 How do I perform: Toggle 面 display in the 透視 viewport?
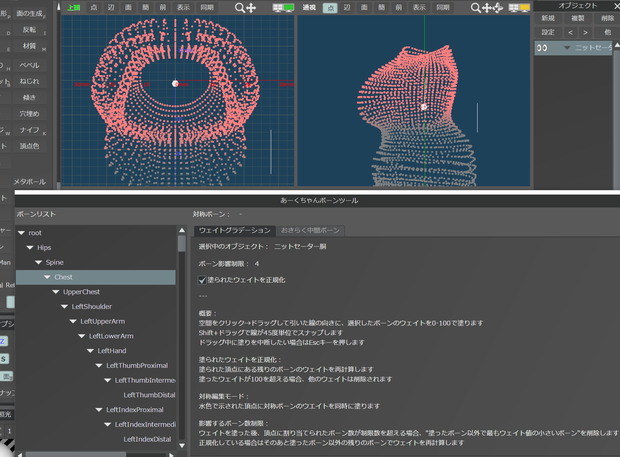364,8
